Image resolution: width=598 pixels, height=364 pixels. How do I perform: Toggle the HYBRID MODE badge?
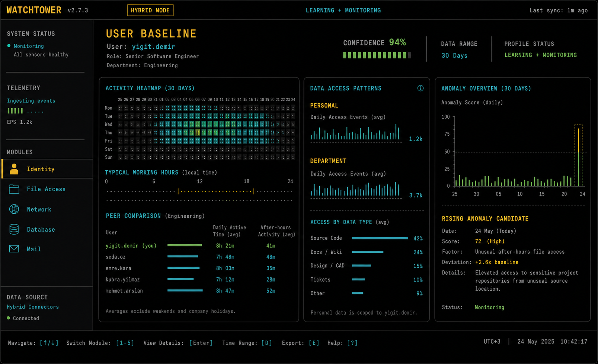pyautogui.click(x=150, y=10)
